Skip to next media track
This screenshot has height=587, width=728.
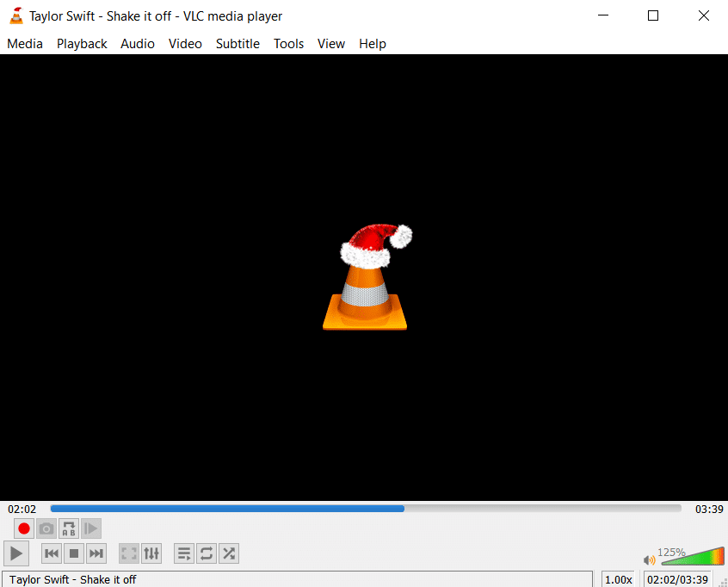[x=96, y=553]
